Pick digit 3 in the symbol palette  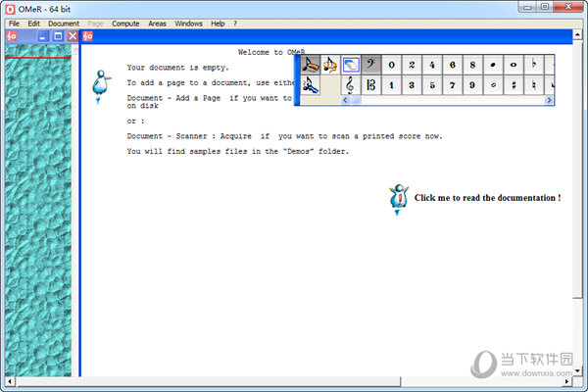click(x=412, y=85)
